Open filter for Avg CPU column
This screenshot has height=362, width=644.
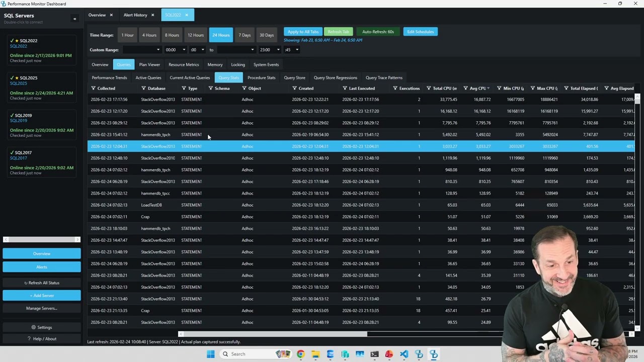click(465, 88)
